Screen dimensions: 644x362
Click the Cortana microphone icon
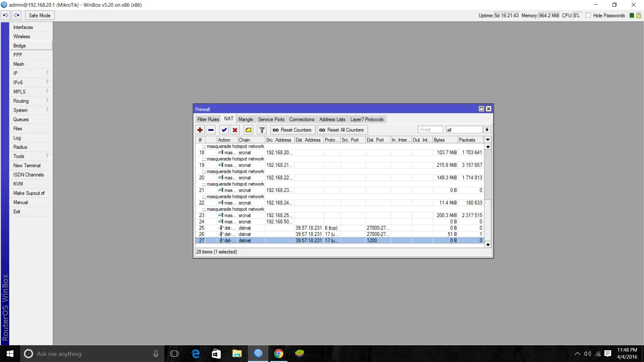click(156, 354)
